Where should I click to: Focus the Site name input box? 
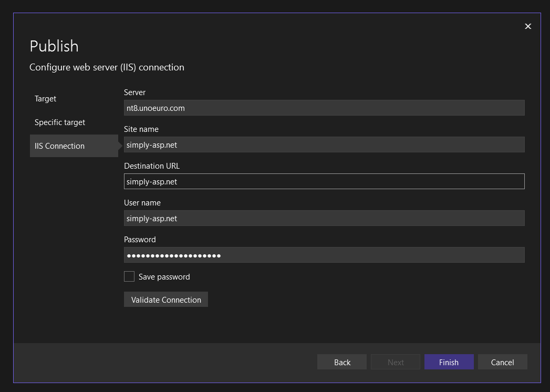coord(324,145)
